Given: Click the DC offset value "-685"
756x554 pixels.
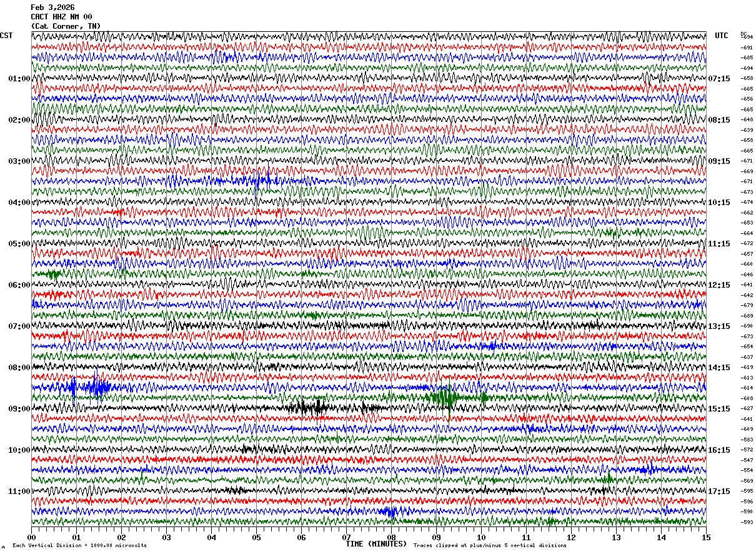Looking at the screenshot, I should [x=747, y=58].
